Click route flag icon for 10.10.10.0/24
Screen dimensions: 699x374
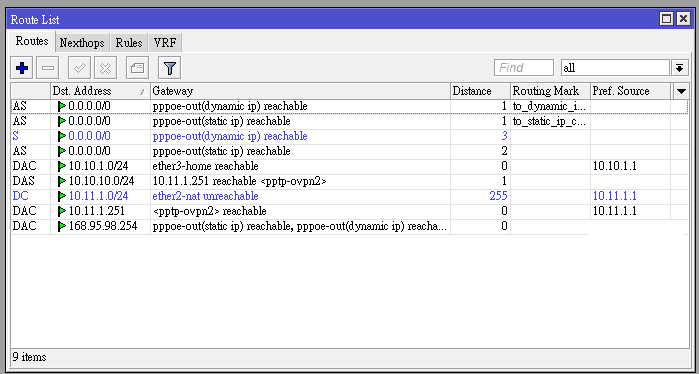[x=62, y=181]
